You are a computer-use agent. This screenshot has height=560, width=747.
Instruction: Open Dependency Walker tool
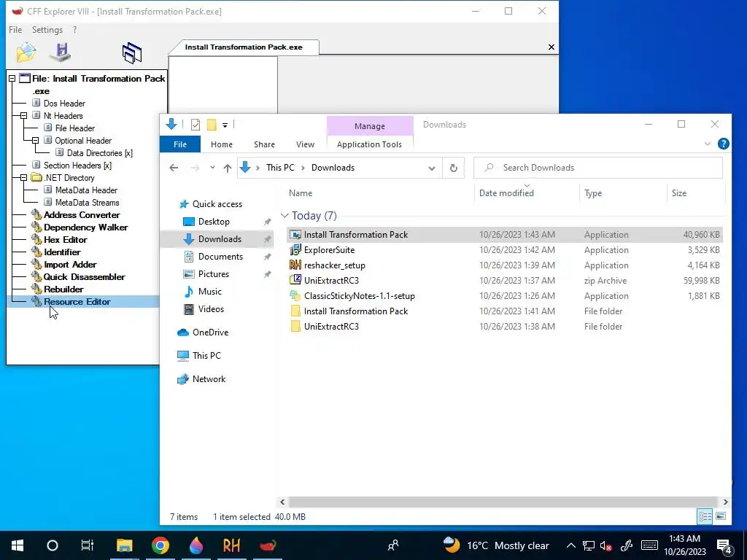pyautogui.click(x=86, y=227)
